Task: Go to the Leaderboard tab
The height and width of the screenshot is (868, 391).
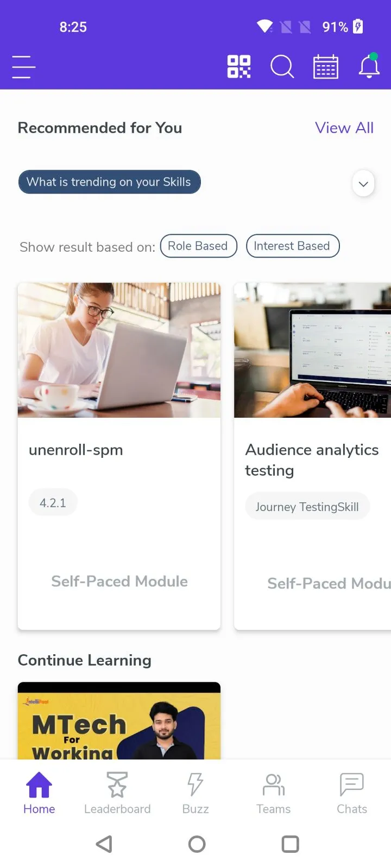Action: pos(117,793)
